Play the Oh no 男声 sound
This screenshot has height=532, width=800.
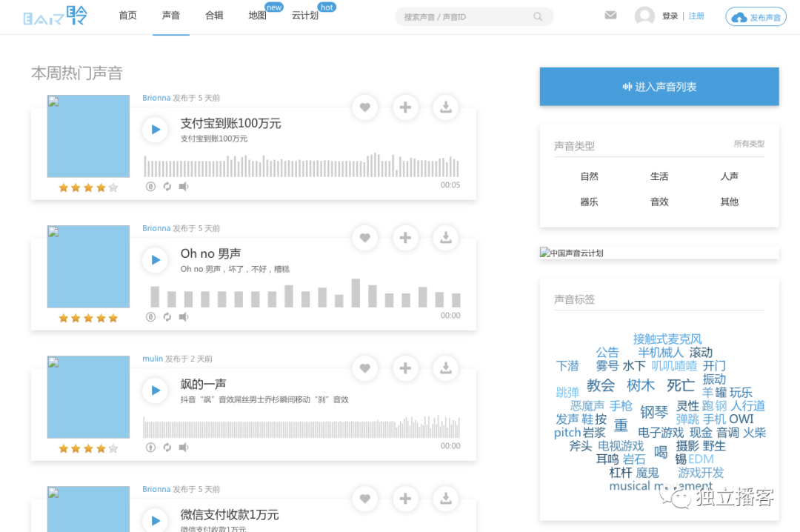(x=156, y=260)
